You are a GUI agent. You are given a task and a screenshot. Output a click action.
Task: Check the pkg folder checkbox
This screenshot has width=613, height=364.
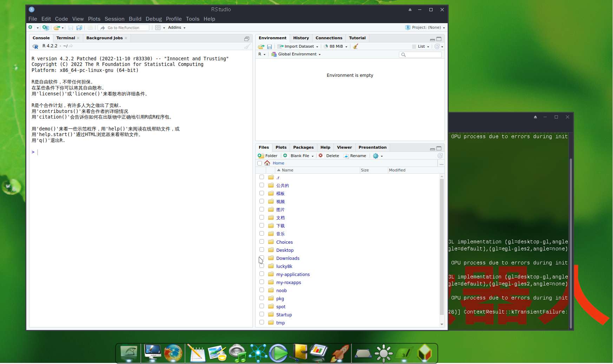pos(262,298)
